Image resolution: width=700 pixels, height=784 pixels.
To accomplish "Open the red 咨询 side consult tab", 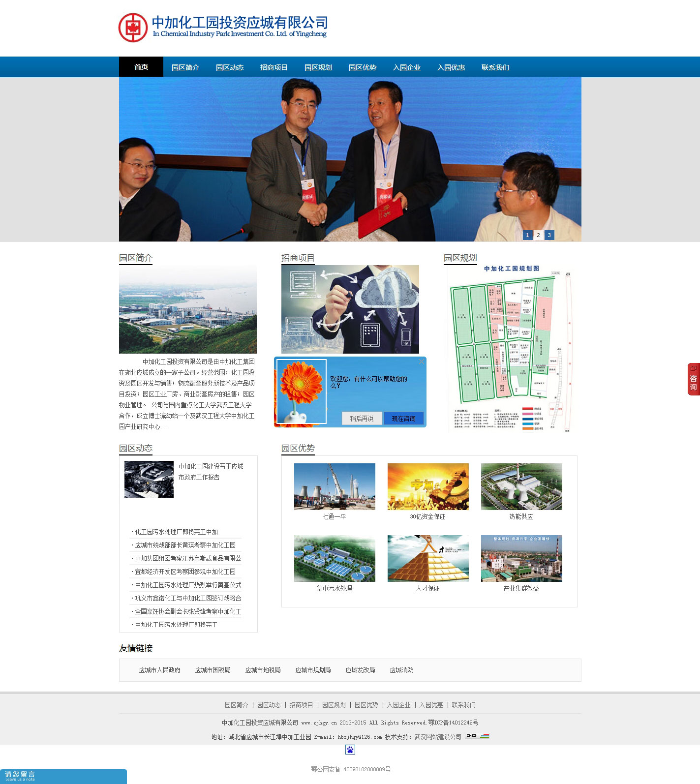I will [694, 379].
